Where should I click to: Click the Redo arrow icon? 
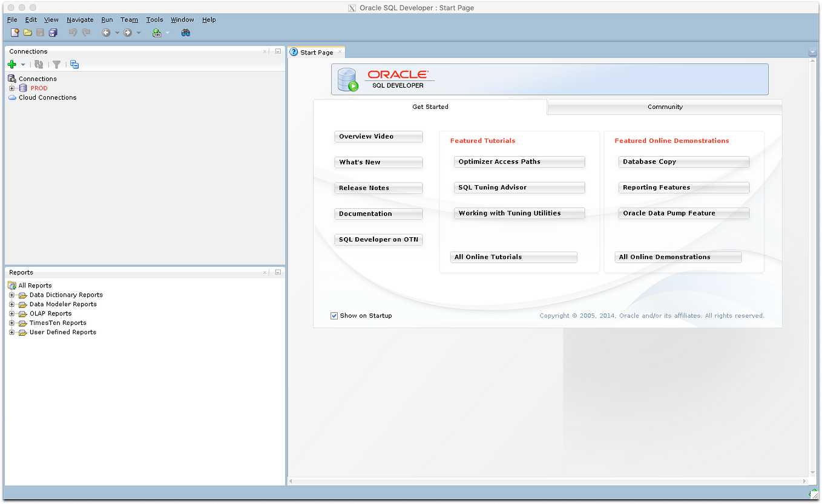(86, 33)
